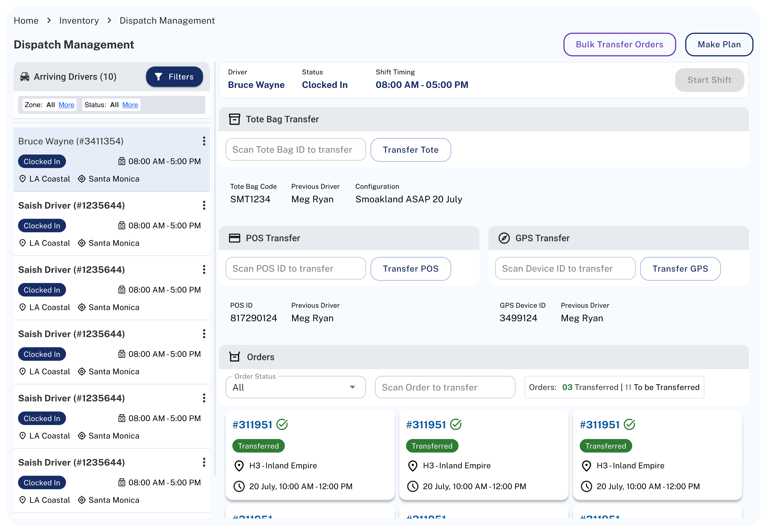767x532 pixels.
Task: Open kebab menu for Bruce Wayne driver
Action: (x=204, y=141)
